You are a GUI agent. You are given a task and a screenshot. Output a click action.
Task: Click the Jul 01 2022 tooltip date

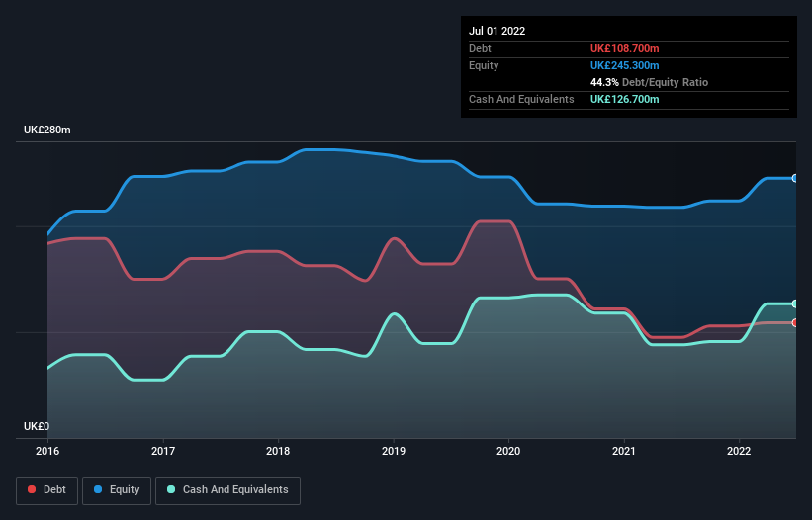point(497,31)
